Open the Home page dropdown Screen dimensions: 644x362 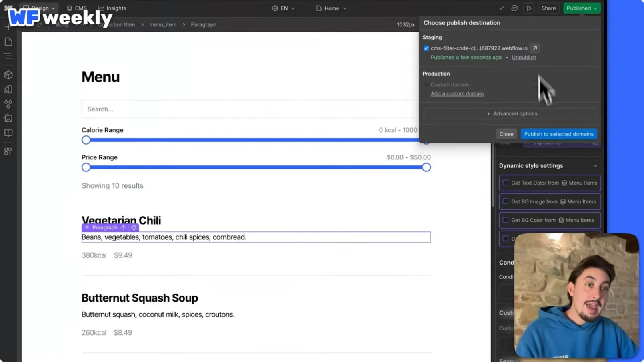click(x=331, y=8)
